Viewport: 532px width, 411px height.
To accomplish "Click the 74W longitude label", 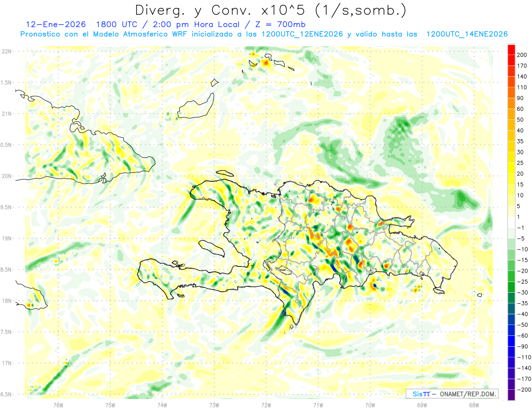I will (162, 404).
